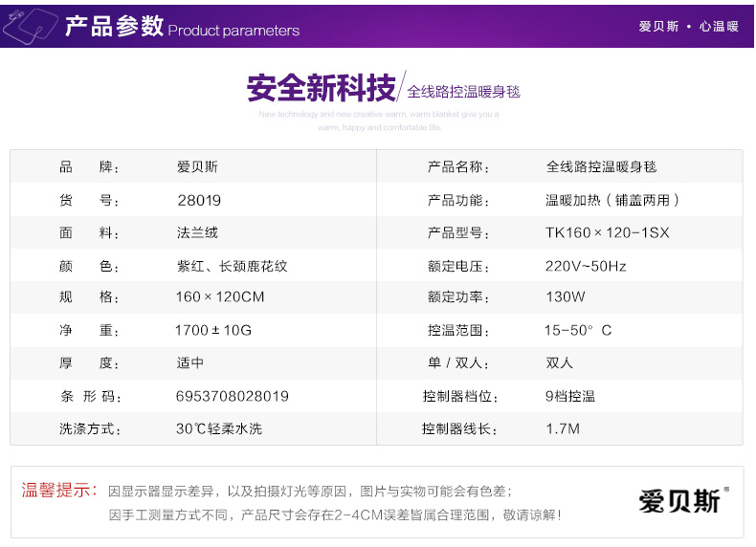756x547 pixels.
Task: Click the size value 160×120CM
Action: coord(220,296)
